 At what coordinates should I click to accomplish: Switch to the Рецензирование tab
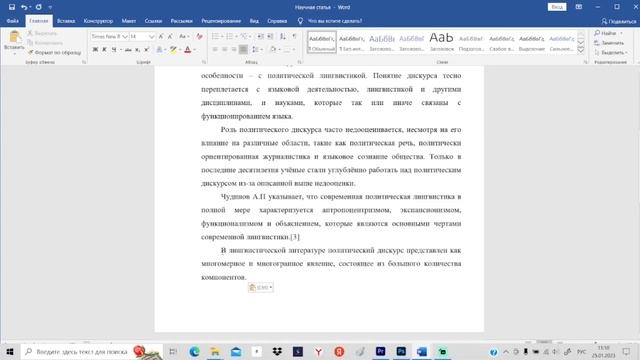click(x=221, y=21)
